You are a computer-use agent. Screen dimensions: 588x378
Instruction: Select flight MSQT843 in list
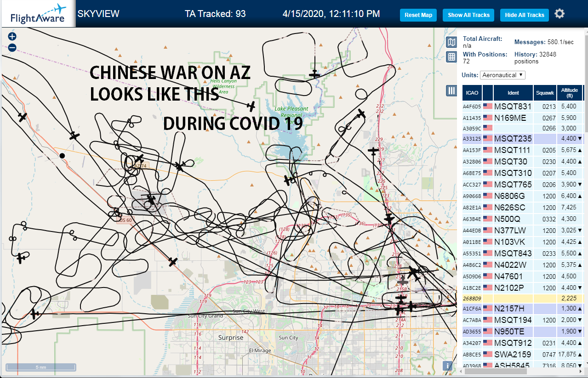coord(523,254)
